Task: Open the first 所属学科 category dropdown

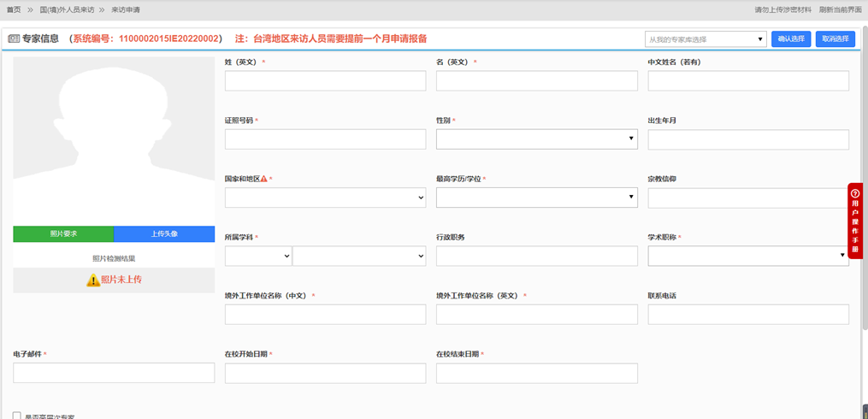Action: (257, 256)
